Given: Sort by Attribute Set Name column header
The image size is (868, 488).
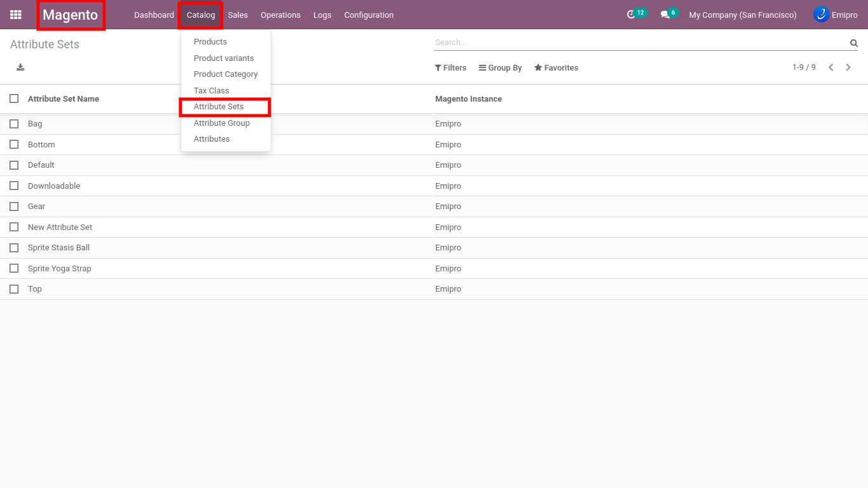Looking at the screenshot, I should (x=64, y=98).
